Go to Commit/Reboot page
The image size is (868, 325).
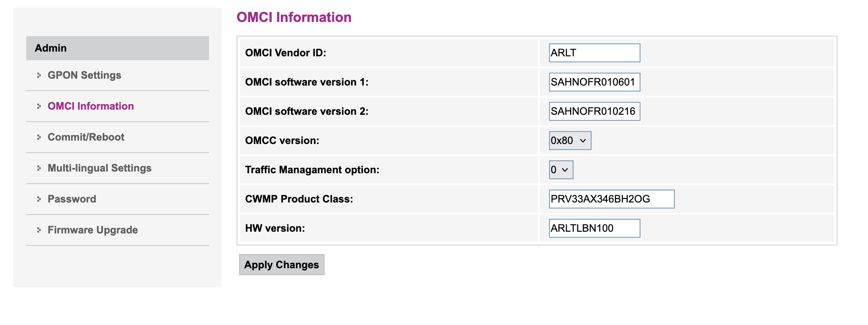[x=86, y=137]
